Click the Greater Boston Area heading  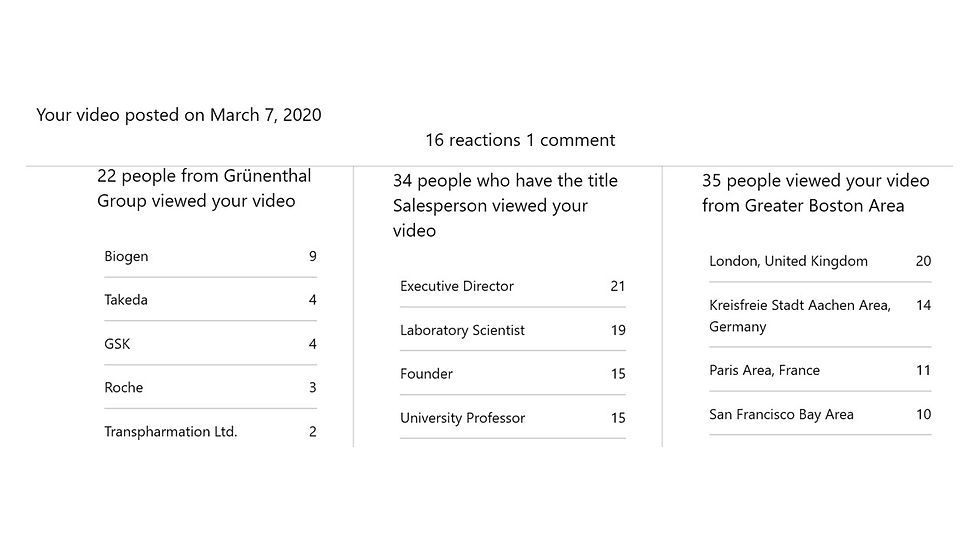pyautogui.click(x=816, y=193)
